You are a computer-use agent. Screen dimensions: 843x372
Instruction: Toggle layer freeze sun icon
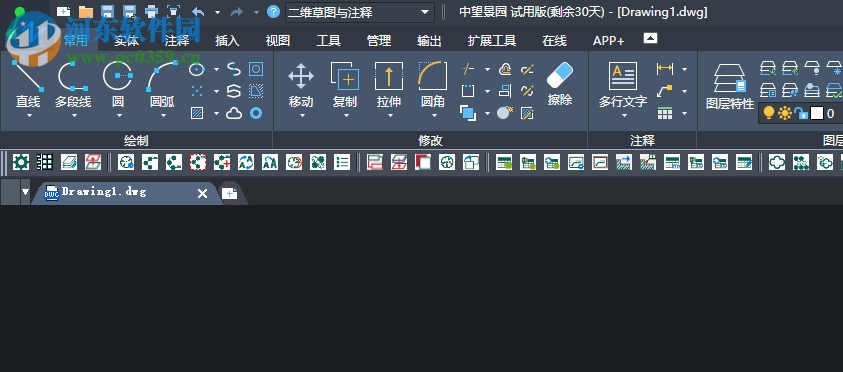coord(785,113)
